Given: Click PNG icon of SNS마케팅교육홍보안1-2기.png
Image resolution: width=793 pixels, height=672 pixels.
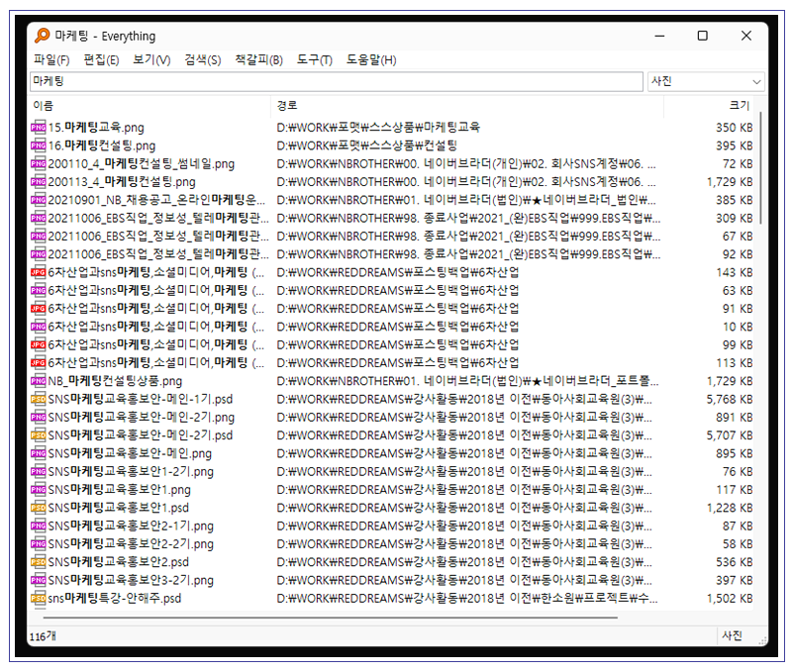Looking at the screenshot, I should [x=38, y=471].
